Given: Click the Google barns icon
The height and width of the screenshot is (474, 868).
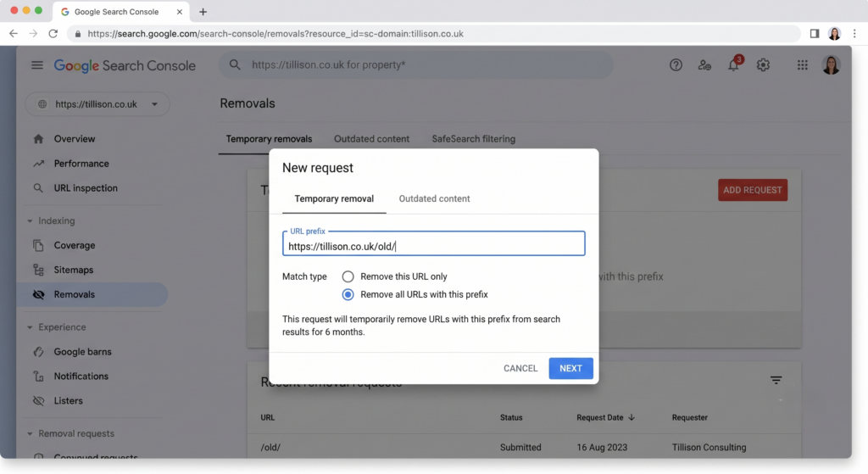Looking at the screenshot, I should (38, 352).
